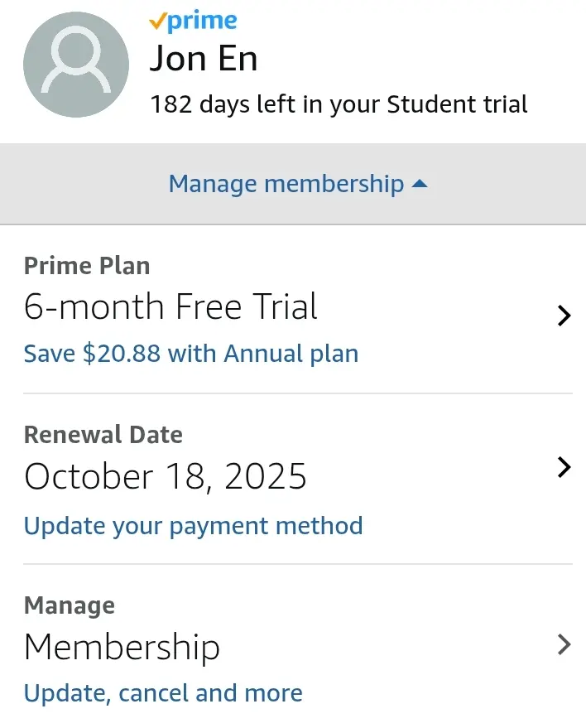Select the October 18, 2025 renewal row
The image size is (586, 728).
pyautogui.click(x=298, y=480)
